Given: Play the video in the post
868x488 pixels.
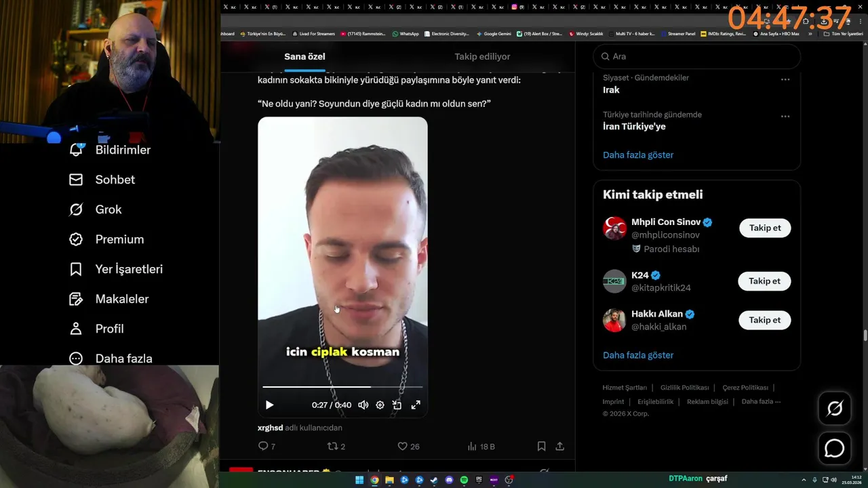Looking at the screenshot, I should coord(269,405).
